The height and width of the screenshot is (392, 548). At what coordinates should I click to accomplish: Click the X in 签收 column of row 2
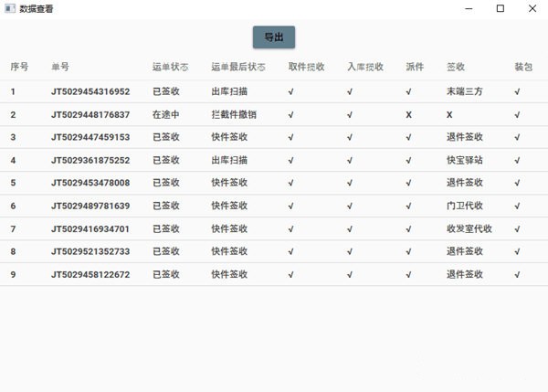[x=449, y=115]
